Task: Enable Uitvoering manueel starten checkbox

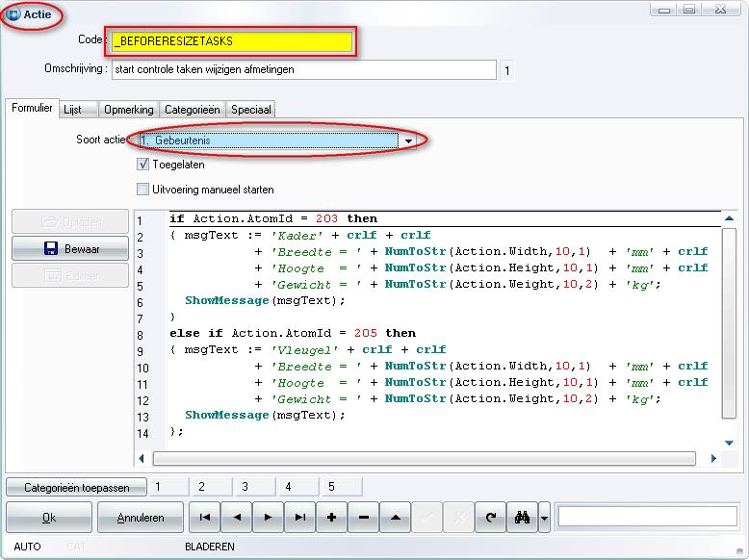Action: 142,189
